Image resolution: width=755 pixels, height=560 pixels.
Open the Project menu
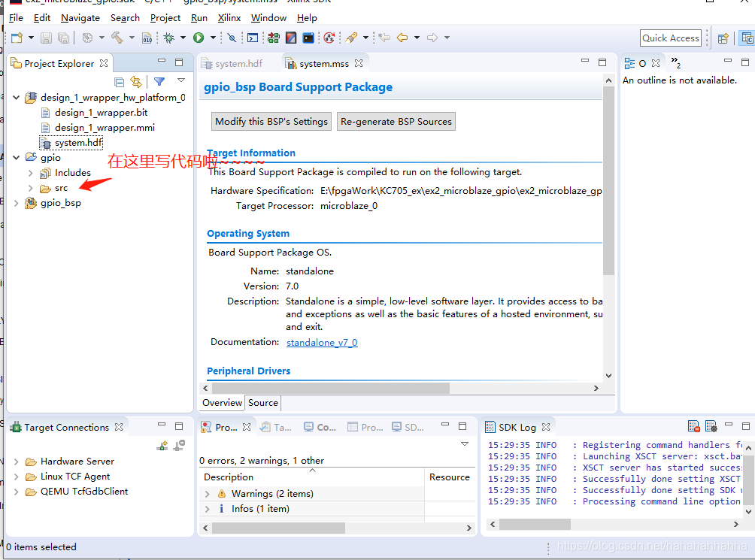165,18
